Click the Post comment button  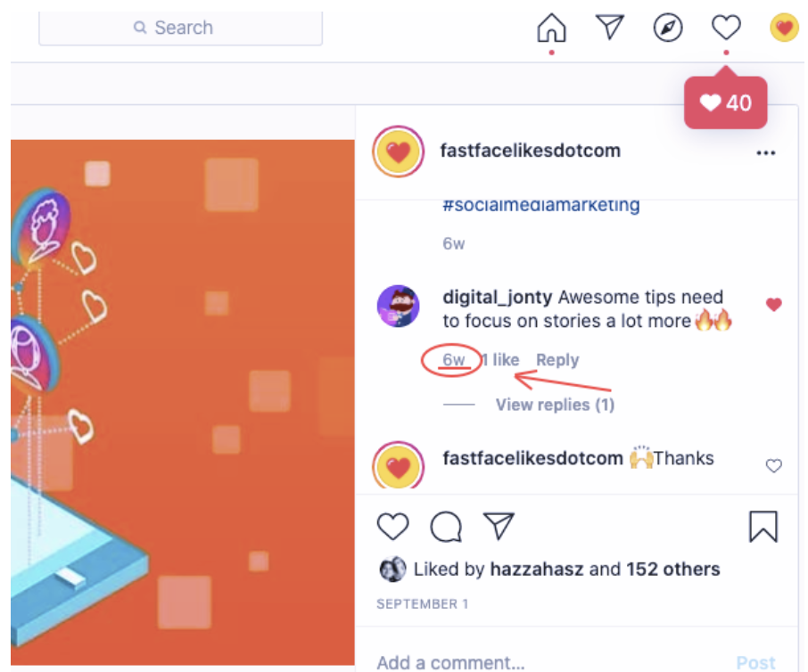[x=755, y=662]
